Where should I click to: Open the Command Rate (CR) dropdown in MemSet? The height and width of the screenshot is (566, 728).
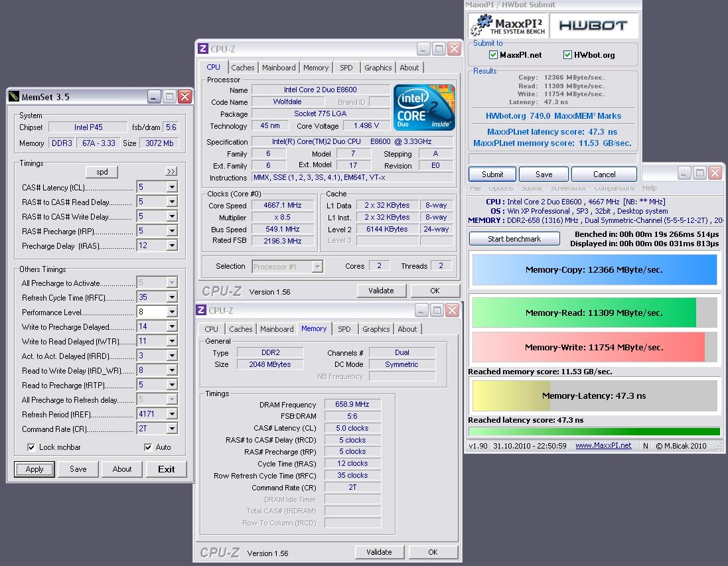[x=172, y=429]
